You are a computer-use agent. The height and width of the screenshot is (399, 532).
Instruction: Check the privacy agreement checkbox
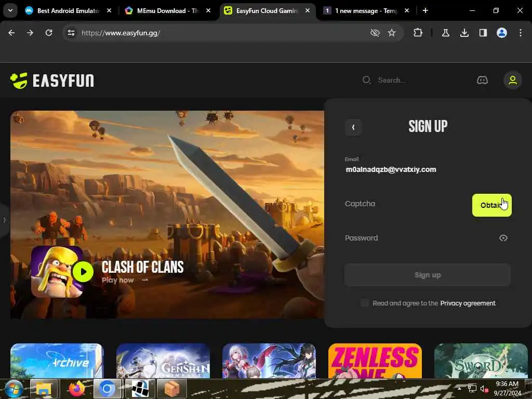[364, 303]
